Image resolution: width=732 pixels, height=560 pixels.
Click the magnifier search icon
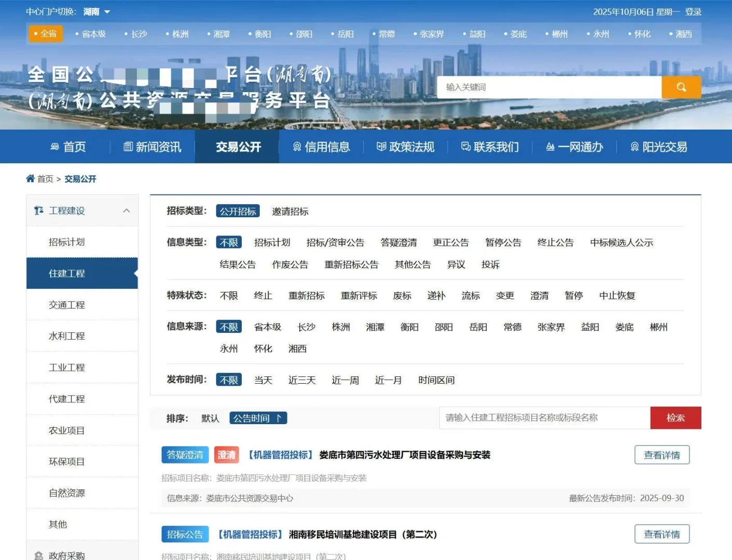[681, 87]
